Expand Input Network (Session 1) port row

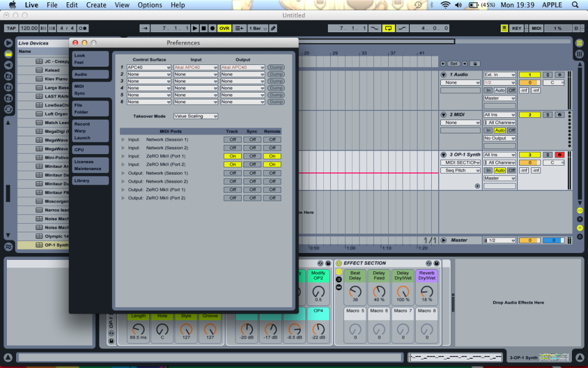[123, 140]
